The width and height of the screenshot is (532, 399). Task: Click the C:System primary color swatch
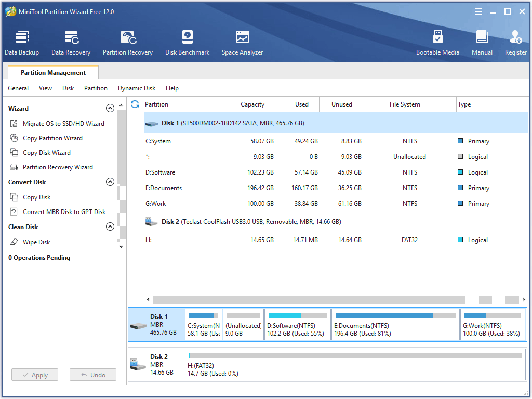click(x=460, y=141)
